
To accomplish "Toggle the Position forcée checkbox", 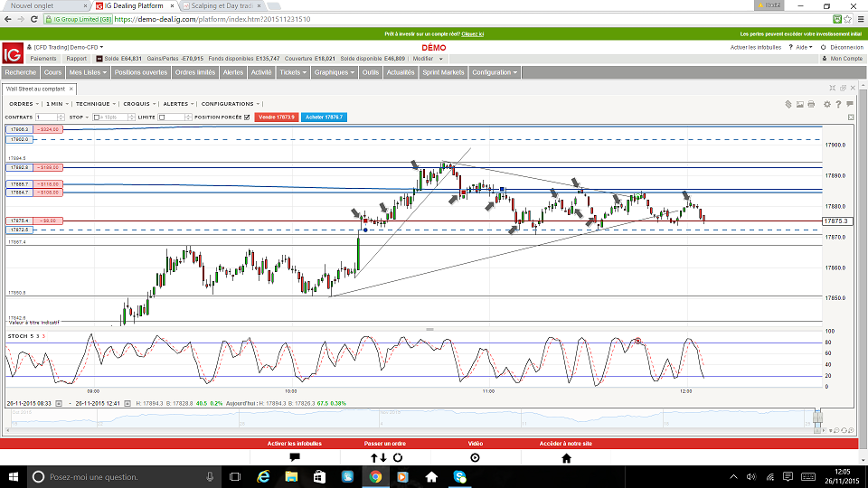I will coord(247,117).
